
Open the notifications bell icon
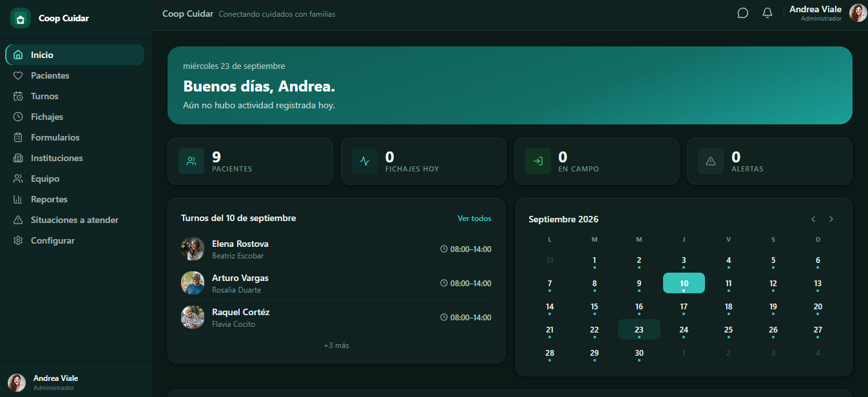(x=767, y=13)
